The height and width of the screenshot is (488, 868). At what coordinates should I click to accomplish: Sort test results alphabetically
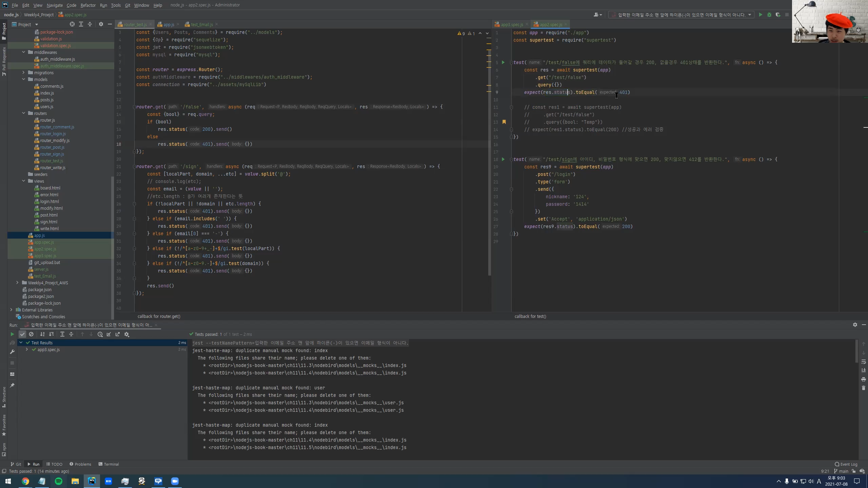42,334
